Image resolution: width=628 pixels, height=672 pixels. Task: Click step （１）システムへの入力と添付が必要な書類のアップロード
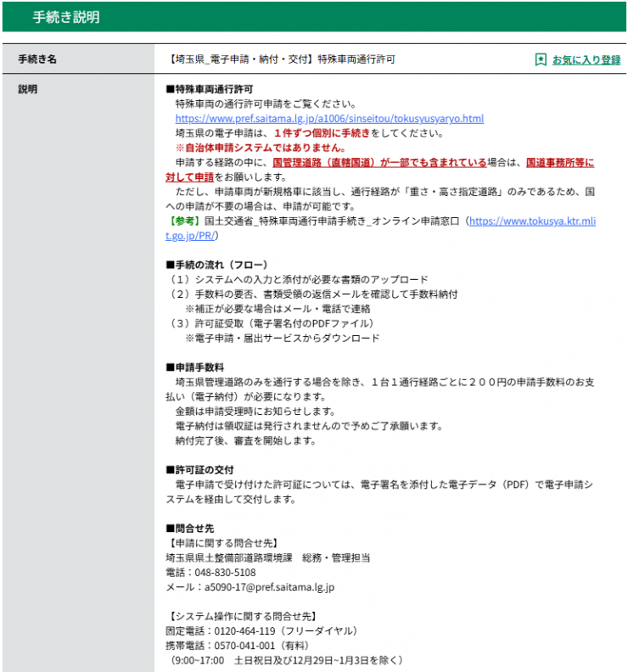298,279
